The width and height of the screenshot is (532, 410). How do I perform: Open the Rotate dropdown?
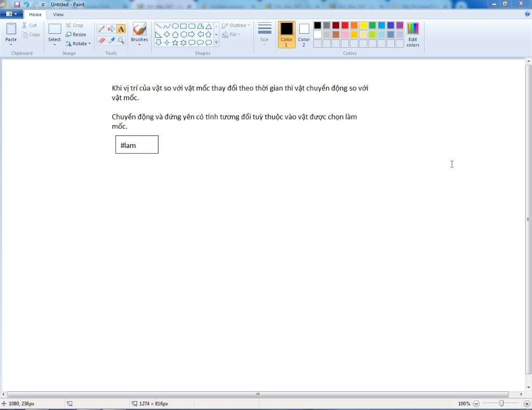tap(78, 44)
